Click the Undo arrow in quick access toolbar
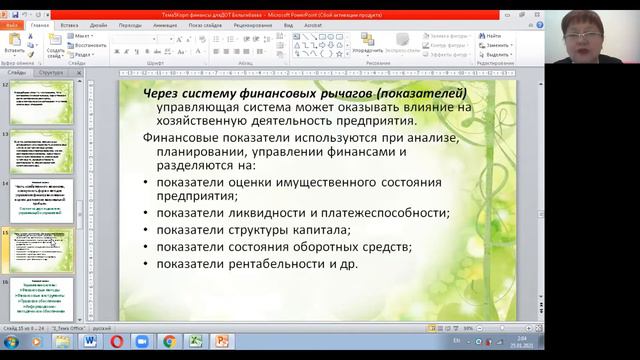Viewport: 640px width, 360px height. tap(25, 15)
